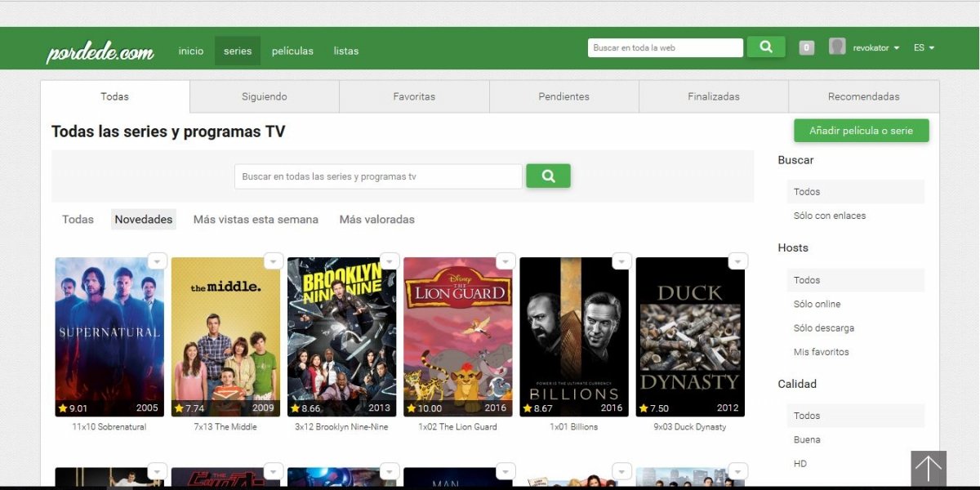Switch to the Pendientes tab

(x=563, y=96)
